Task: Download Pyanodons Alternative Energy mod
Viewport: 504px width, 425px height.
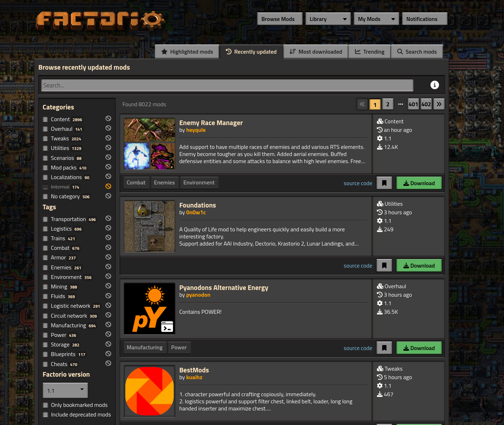Action: click(419, 348)
